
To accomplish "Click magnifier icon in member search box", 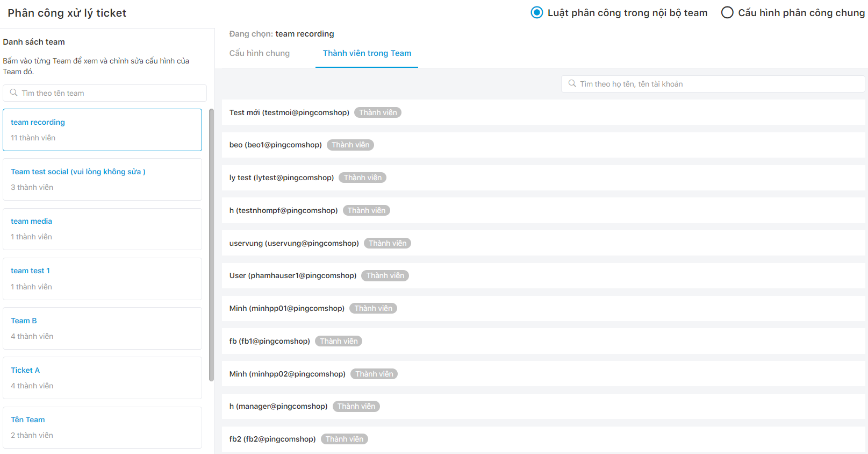I will coord(572,83).
